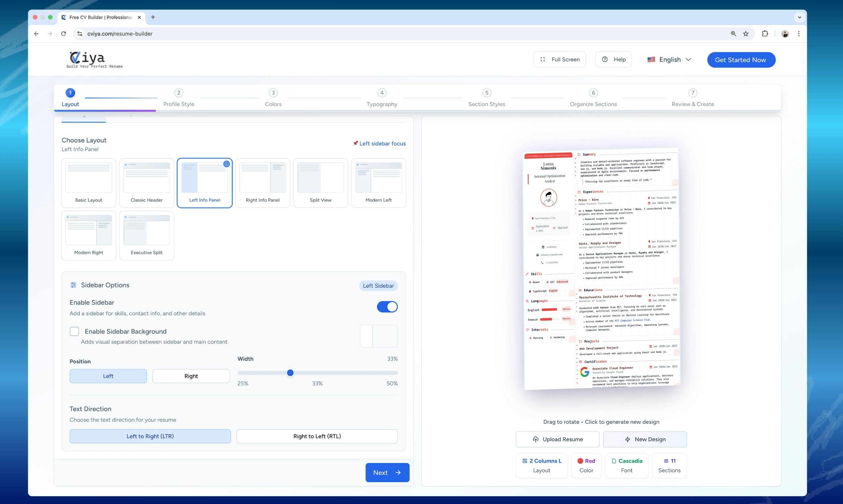This screenshot has height=504, width=843.
Task: Open the Chrome three-dot menu
Action: click(x=799, y=33)
